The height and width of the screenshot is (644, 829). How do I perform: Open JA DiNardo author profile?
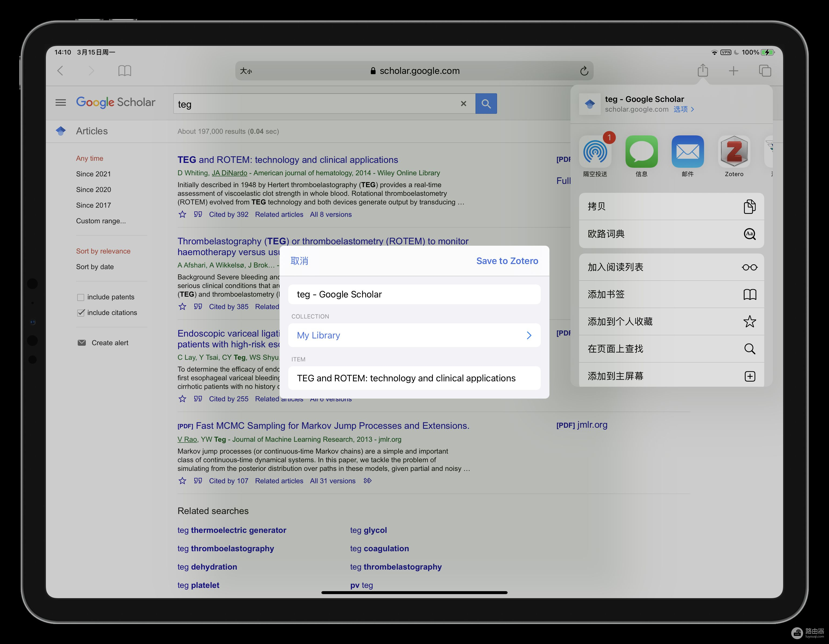tap(229, 173)
